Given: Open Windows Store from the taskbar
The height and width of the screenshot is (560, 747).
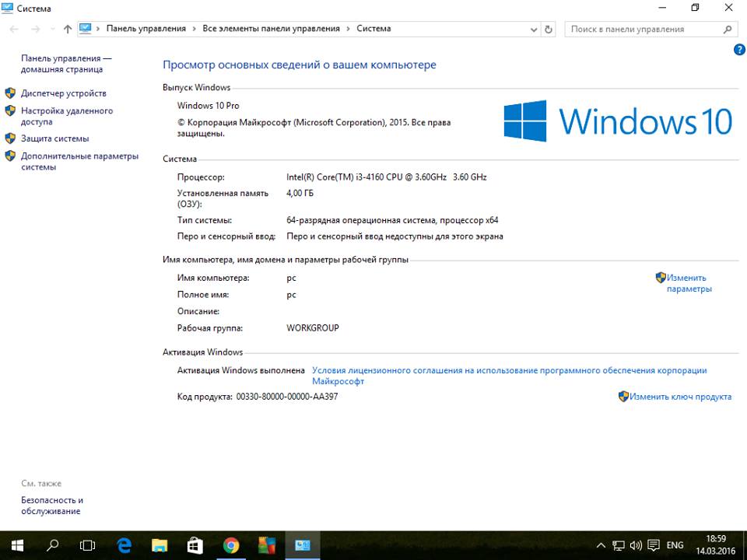Looking at the screenshot, I should click(195, 545).
